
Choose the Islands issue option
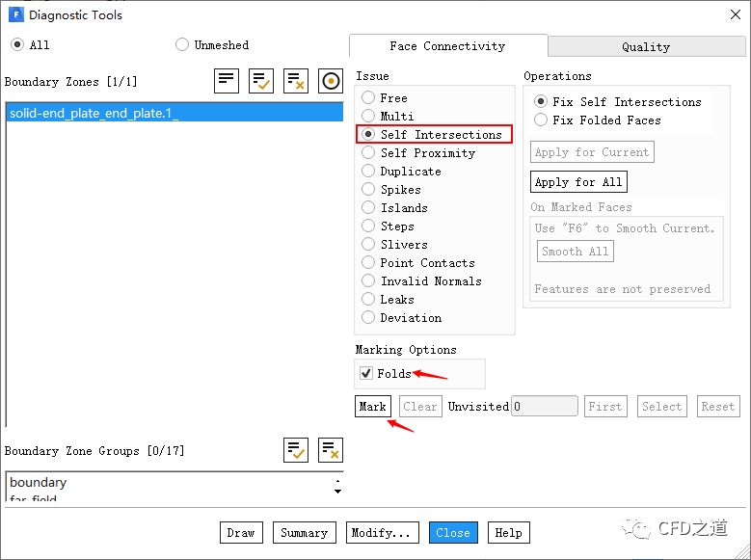368,207
